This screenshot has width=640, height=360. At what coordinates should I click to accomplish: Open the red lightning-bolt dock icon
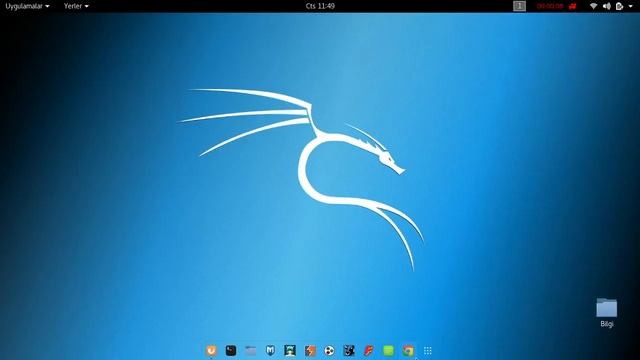tap(369, 350)
